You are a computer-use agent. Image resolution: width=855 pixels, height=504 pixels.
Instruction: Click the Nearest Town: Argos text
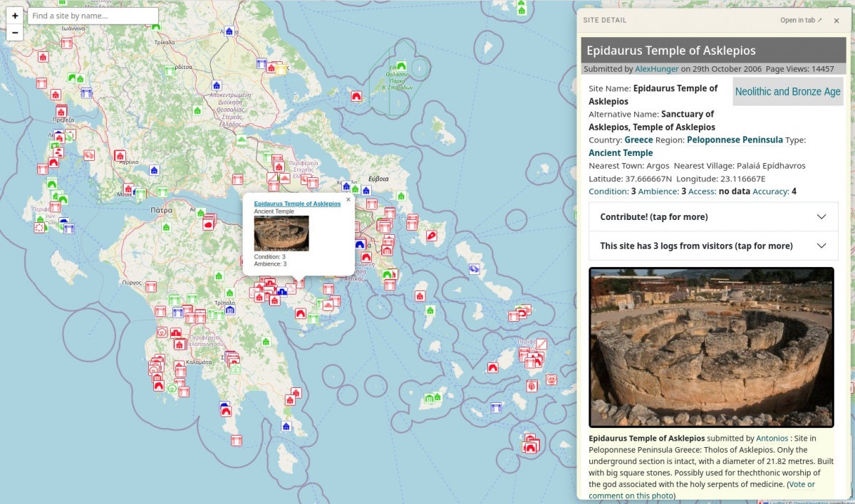(629, 166)
